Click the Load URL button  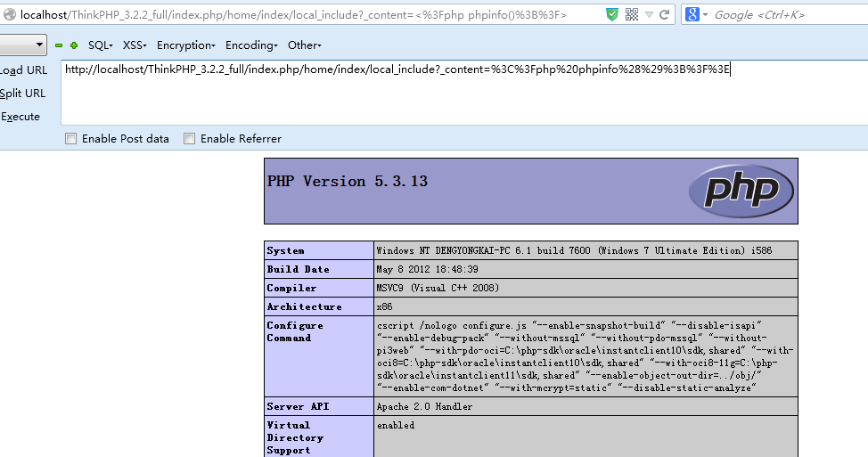pos(23,70)
